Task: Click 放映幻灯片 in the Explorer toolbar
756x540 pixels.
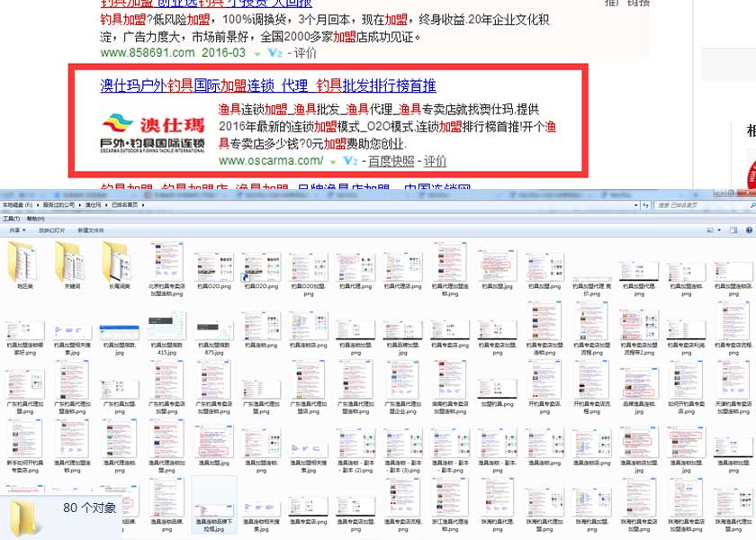Action: pyautogui.click(x=52, y=230)
